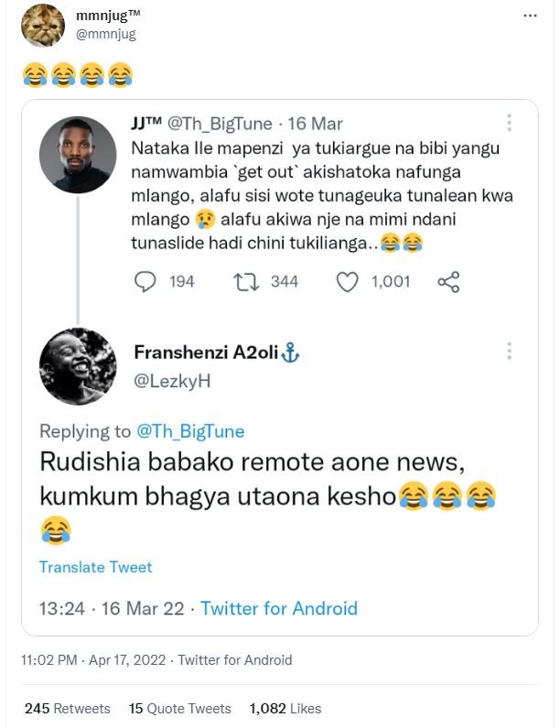Open mmnjug's cat profile picture
Image resolution: width=560 pixels, height=728 pixels.
pos(43,26)
